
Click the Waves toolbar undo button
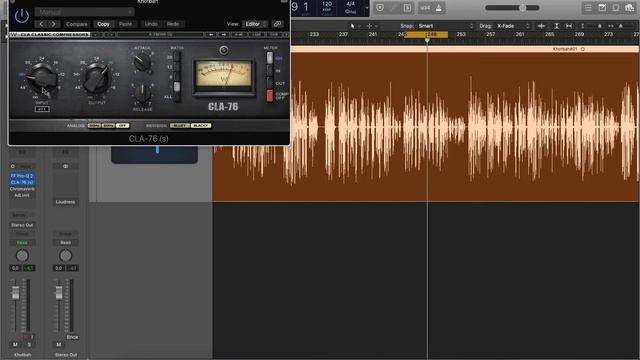(x=97, y=35)
